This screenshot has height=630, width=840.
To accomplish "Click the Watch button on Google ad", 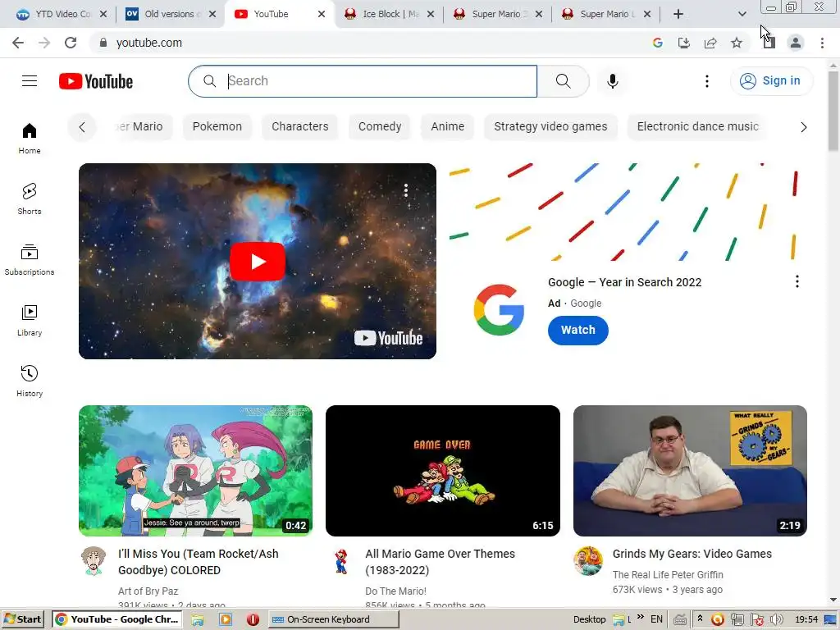I will [578, 330].
